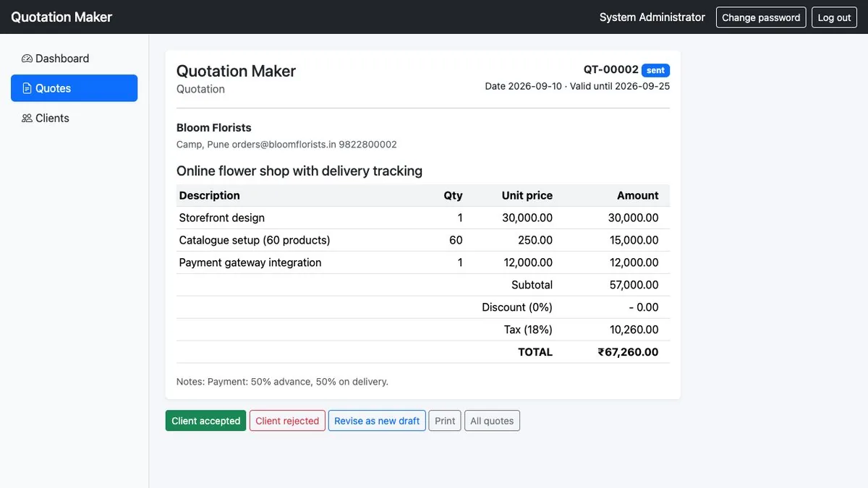Click the 250.00 unit price cell
The height and width of the screenshot is (488, 868).
point(535,240)
